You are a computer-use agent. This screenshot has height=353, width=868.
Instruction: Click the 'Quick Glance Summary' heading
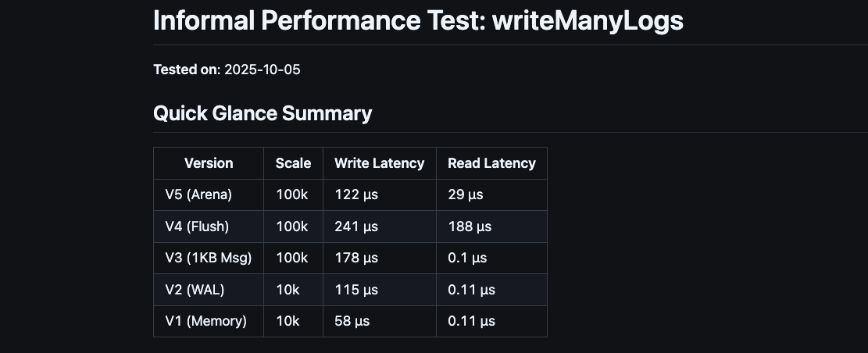point(263,113)
